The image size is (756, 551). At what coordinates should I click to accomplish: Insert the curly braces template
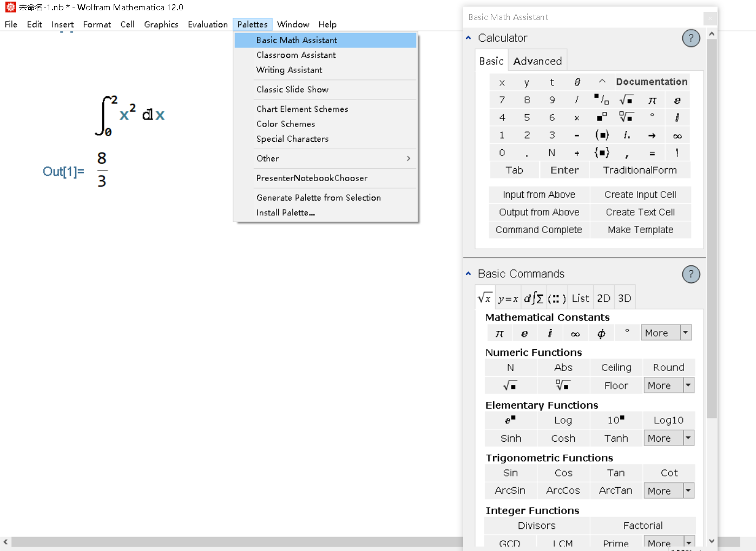[x=601, y=153]
